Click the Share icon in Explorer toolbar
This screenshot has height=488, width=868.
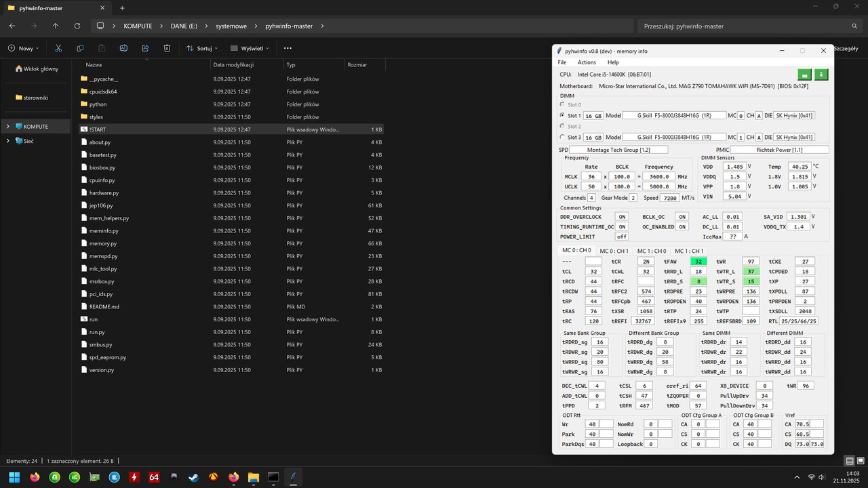tap(145, 48)
